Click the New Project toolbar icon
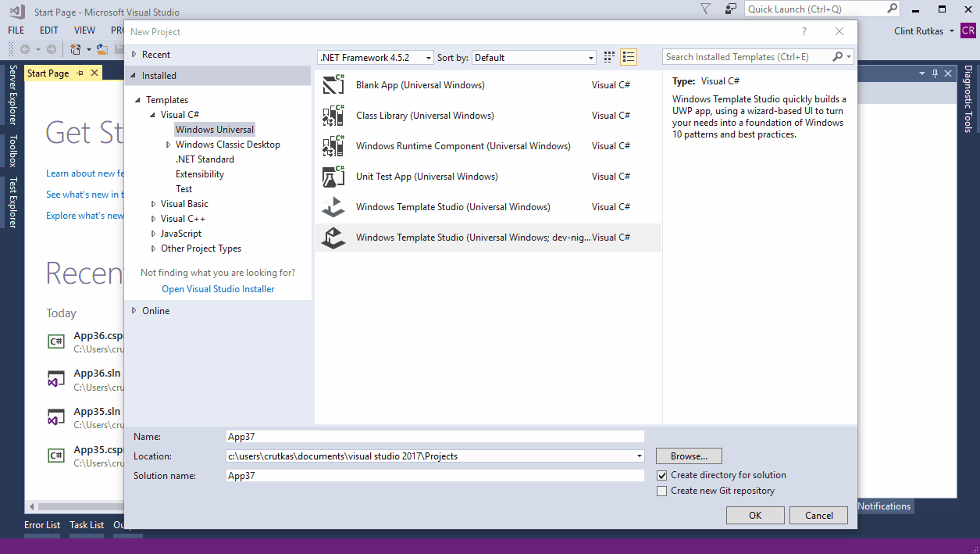This screenshot has height=554, width=980. (x=76, y=49)
